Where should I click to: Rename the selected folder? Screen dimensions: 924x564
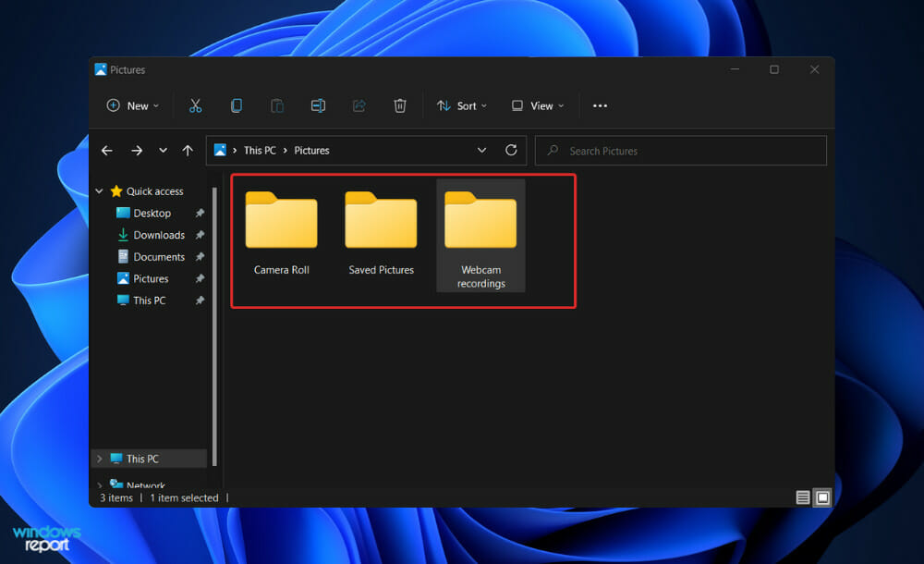coord(318,105)
